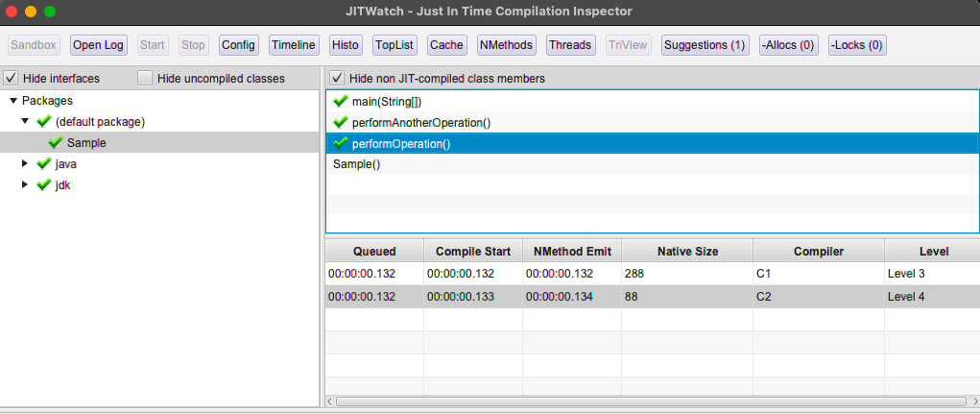Toggle Hide non JIT-compiled class members
980x414 pixels.
337,78
